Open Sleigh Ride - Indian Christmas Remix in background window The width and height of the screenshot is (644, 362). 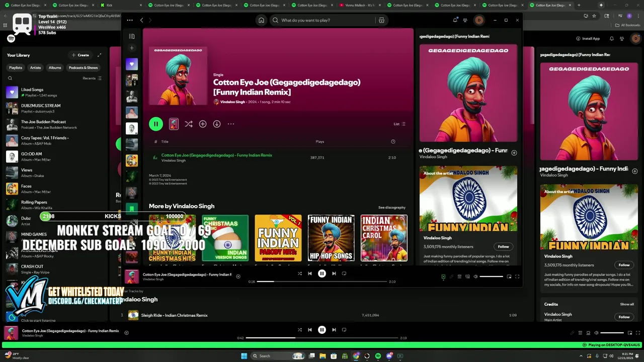(x=174, y=315)
